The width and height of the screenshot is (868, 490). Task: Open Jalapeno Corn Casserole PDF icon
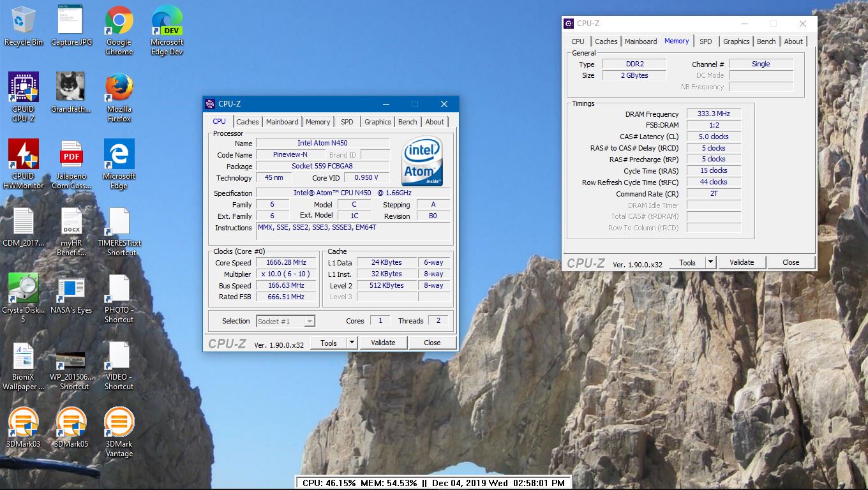coord(71,164)
